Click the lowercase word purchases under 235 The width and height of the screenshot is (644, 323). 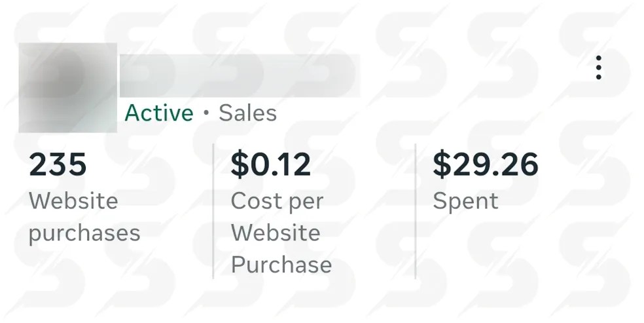[84, 233]
